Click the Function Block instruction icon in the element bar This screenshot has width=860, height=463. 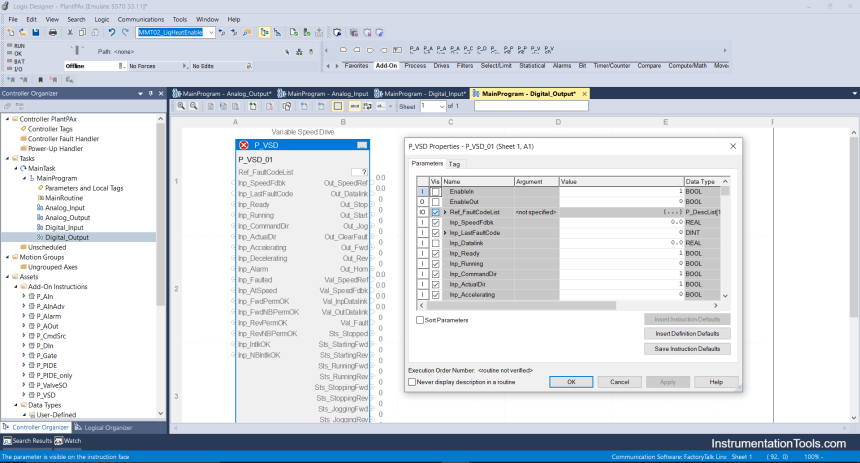coord(398,50)
